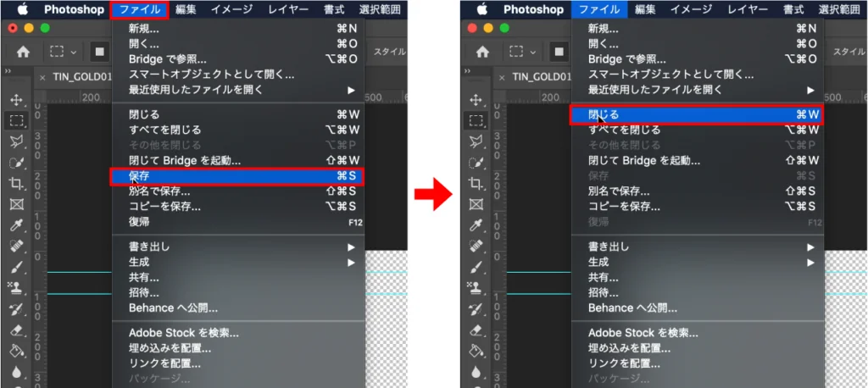Click New Selection square button in right window
The image size is (868, 388).
559,52
